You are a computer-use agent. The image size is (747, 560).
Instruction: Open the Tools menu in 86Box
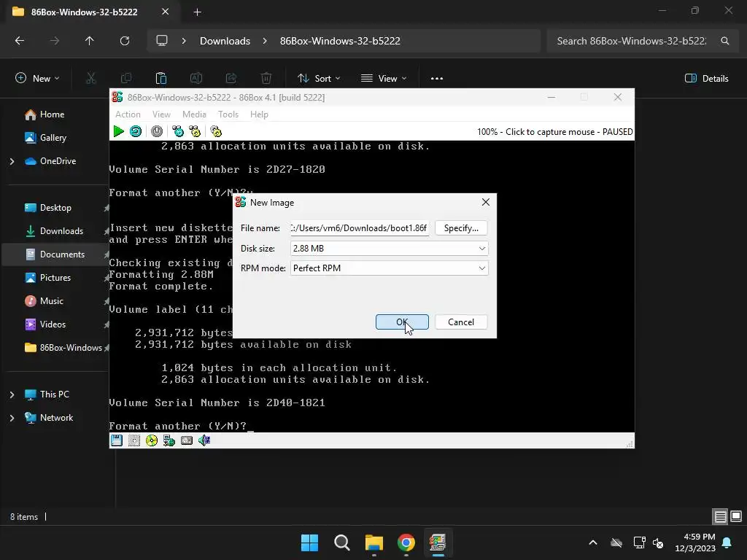click(x=228, y=114)
